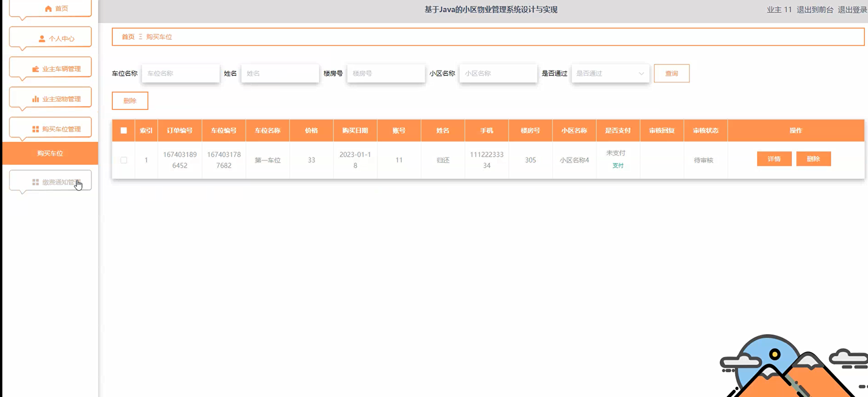
Task: Click the person icon for 个人中心
Action: pos(42,38)
